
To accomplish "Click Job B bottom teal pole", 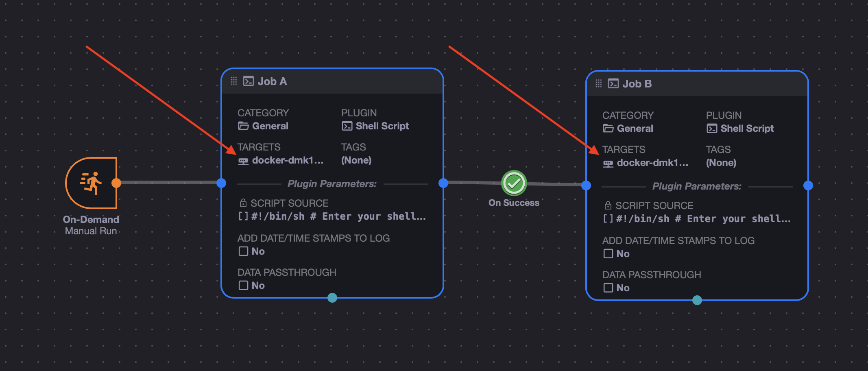I will pos(697,300).
